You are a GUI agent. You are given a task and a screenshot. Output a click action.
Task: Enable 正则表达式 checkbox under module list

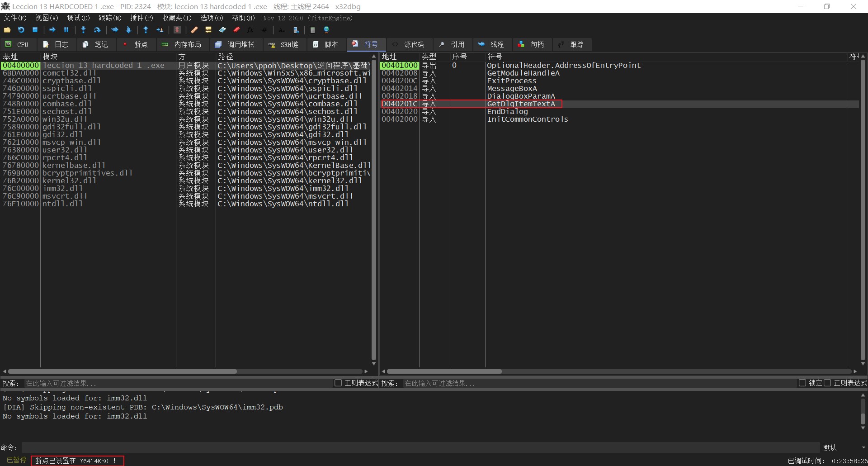click(338, 383)
